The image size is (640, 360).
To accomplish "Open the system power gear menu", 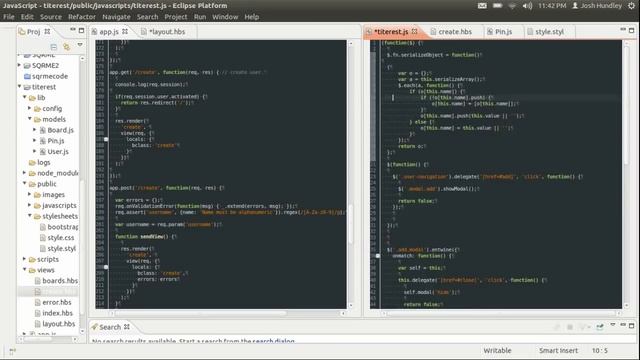I will pyautogui.click(x=631, y=6).
